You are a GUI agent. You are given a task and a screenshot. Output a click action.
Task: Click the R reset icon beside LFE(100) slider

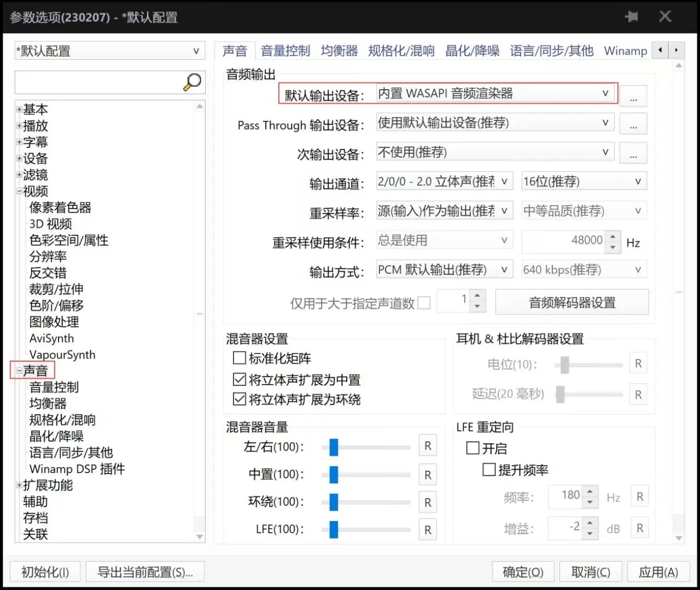427,529
